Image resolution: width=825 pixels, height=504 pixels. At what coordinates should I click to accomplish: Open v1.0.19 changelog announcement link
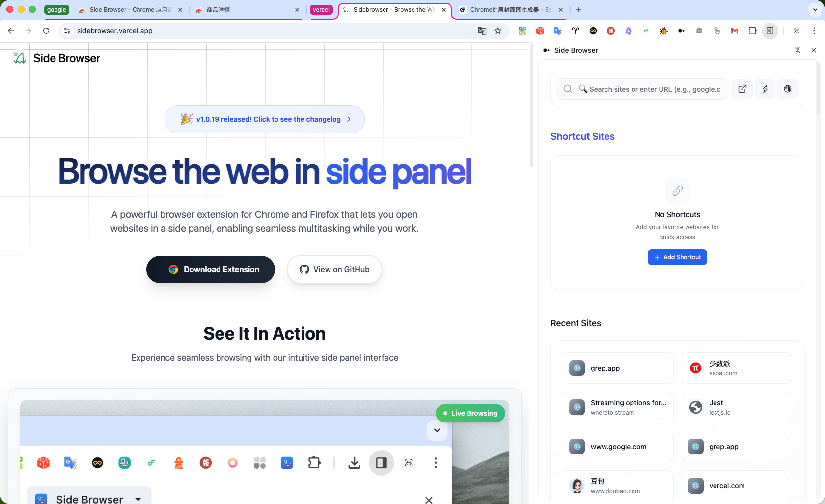point(265,119)
